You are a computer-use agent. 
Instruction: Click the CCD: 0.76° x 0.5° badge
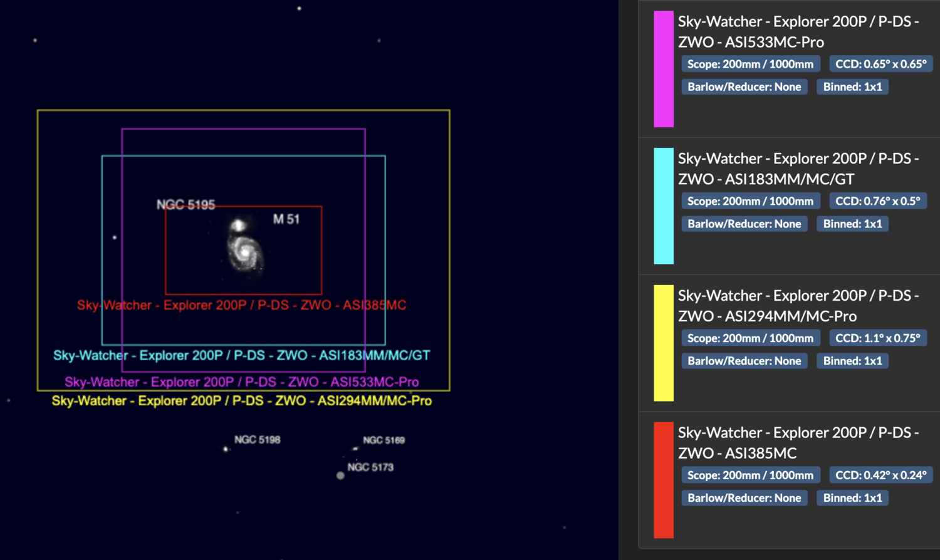[878, 201]
